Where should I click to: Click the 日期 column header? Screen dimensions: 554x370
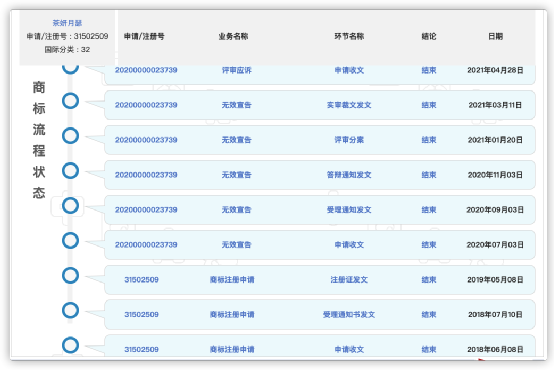click(x=495, y=36)
